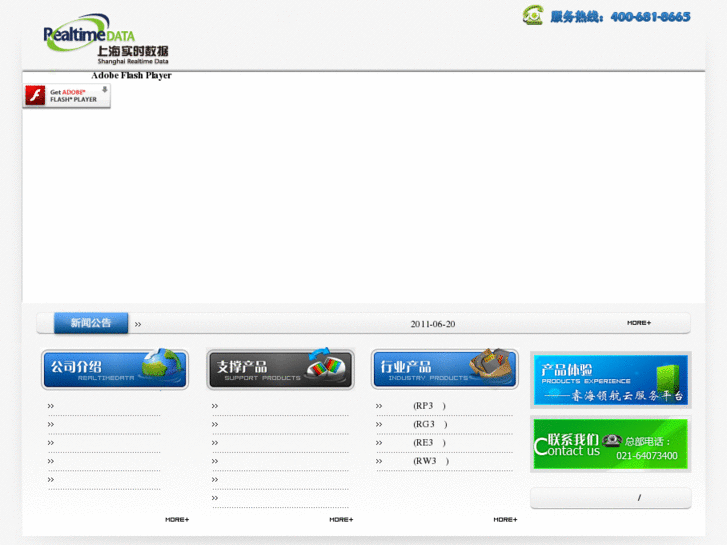
Task: Open MORE+ under the company intro list
Action: coord(177,519)
